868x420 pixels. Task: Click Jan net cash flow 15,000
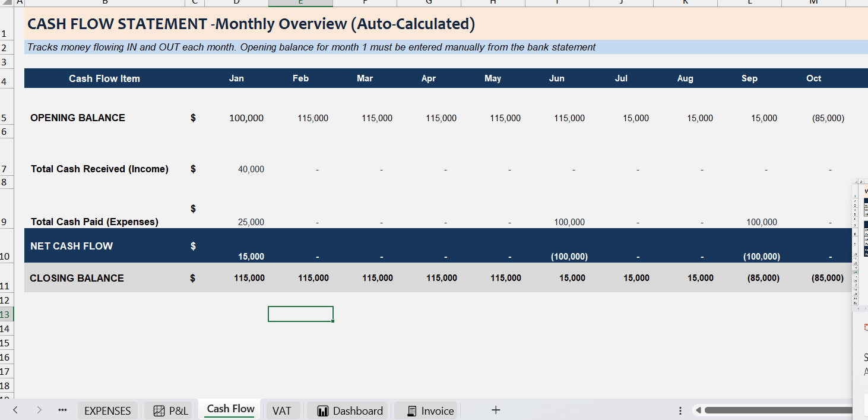coord(251,257)
